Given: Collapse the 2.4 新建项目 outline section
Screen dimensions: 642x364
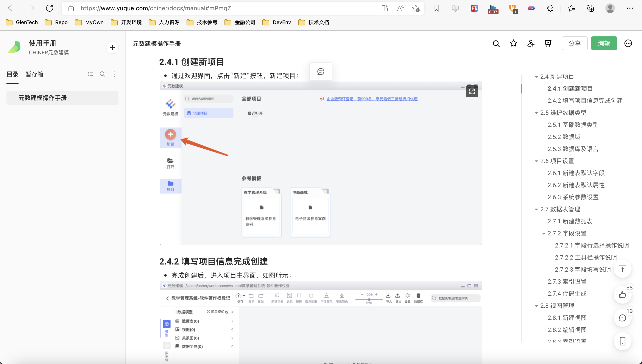Looking at the screenshot, I should pos(536,77).
